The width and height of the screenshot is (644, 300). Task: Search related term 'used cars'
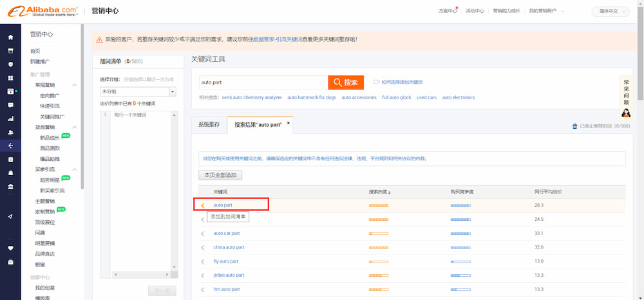[427, 98]
